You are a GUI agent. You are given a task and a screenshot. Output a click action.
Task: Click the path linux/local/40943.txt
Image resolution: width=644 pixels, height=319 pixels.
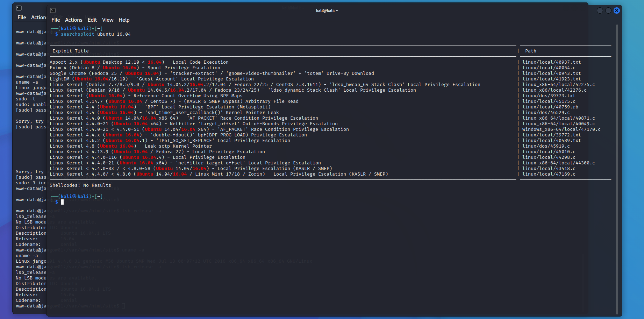[x=552, y=73]
